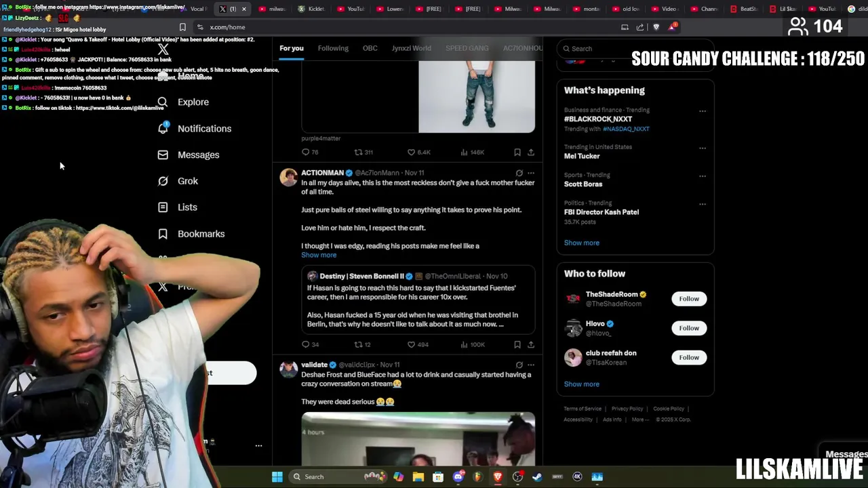
Task: Open the video thumbnail in validate's post
Action: pos(418,439)
